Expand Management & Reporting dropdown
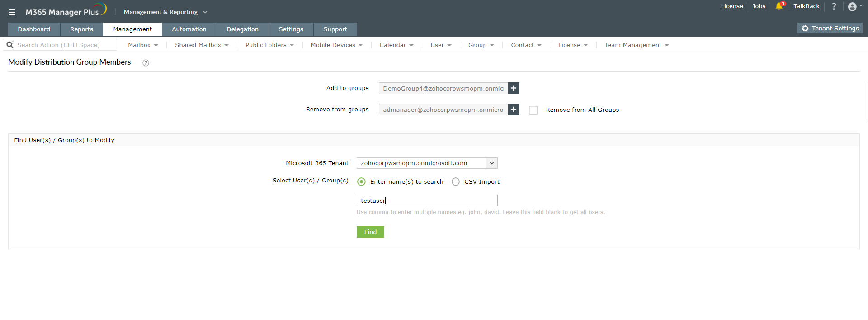 pyautogui.click(x=165, y=12)
